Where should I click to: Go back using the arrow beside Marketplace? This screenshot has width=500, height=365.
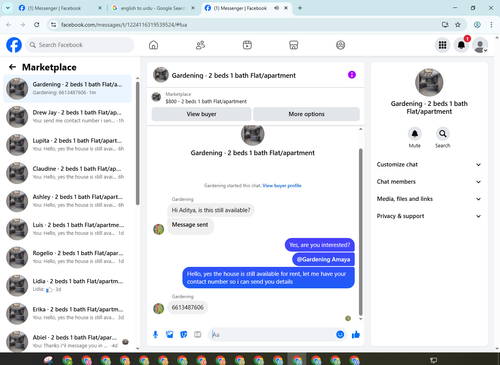[12, 67]
